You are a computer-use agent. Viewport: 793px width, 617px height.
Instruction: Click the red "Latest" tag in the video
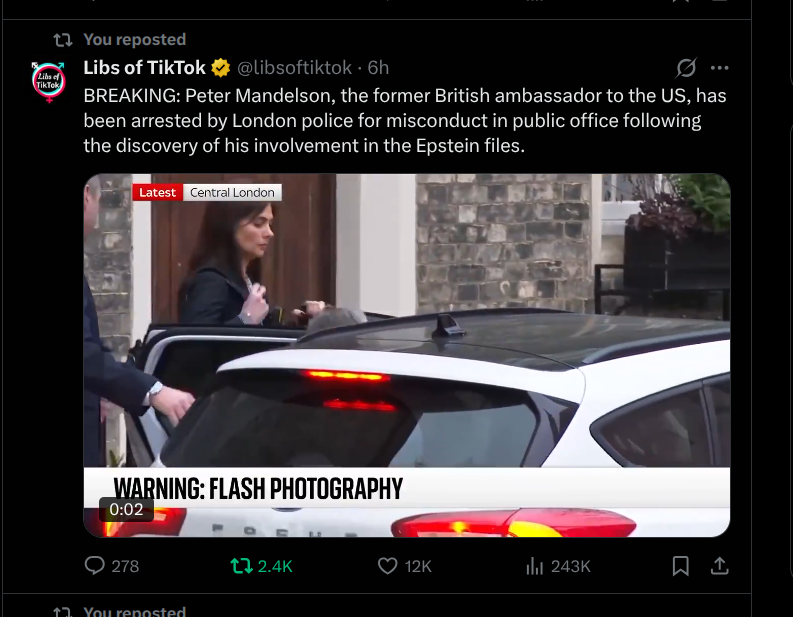pyautogui.click(x=157, y=192)
